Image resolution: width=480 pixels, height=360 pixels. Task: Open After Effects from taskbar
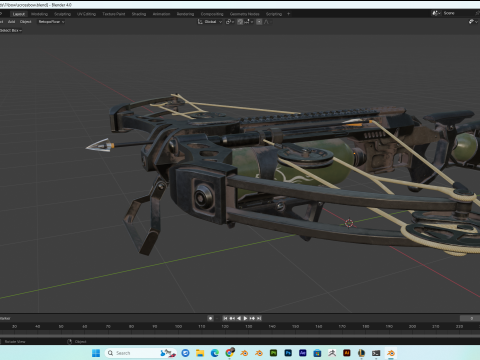point(303,353)
